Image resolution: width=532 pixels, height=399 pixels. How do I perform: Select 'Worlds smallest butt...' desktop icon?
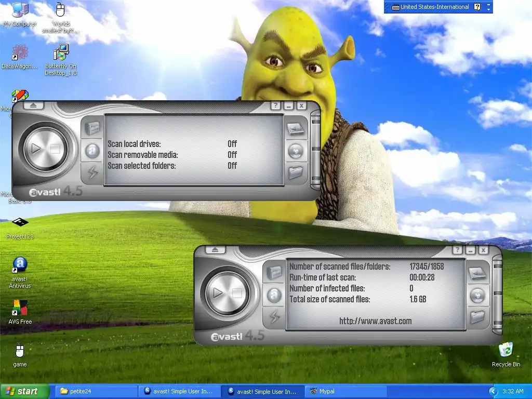(x=60, y=18)
